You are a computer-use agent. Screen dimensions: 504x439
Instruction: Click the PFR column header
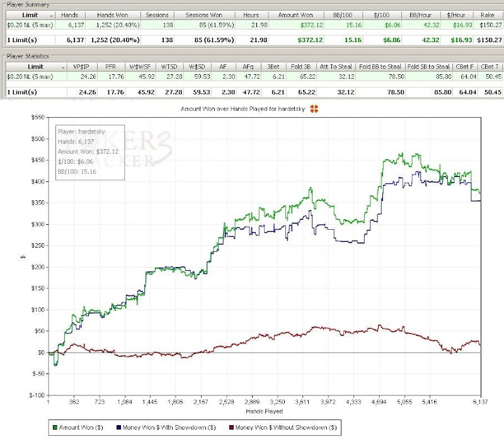tap(111, 67)
